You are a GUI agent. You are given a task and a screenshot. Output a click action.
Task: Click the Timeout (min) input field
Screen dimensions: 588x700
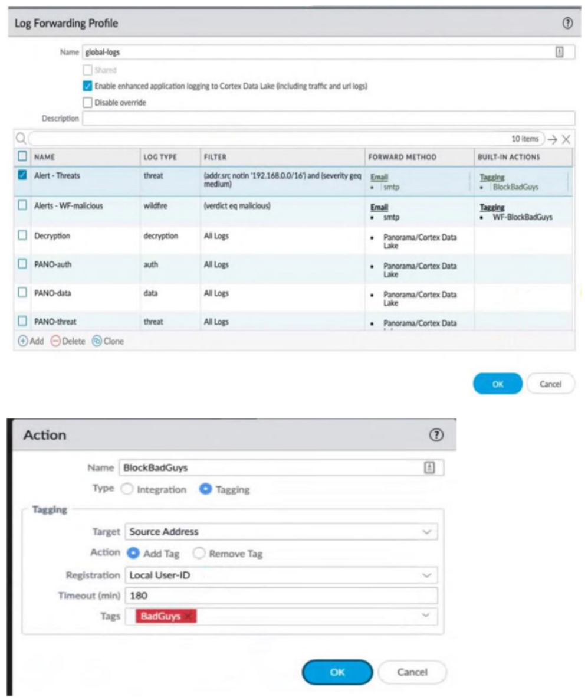[x=281, y=596]
